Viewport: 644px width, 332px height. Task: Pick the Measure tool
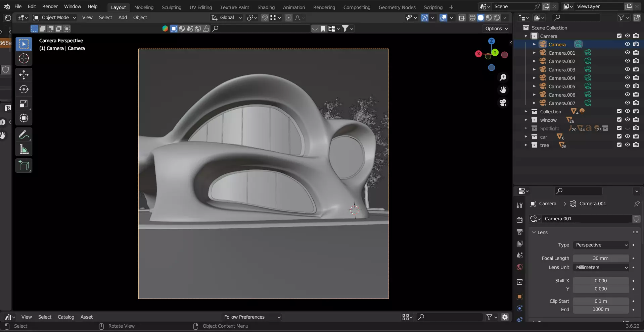24,150
